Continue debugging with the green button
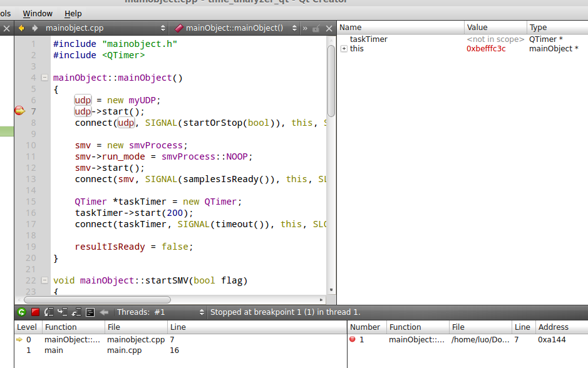588x368 pixels. point(21,312)
